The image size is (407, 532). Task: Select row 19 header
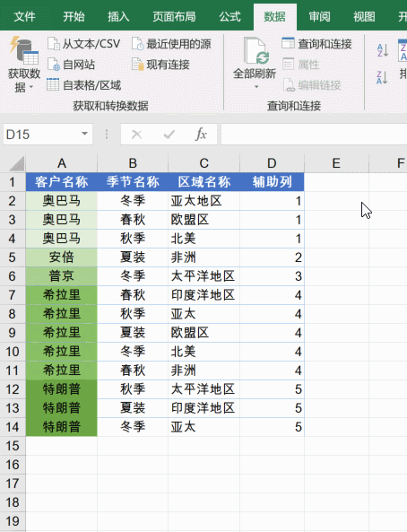pyautogui.click(x=13, y=521)
